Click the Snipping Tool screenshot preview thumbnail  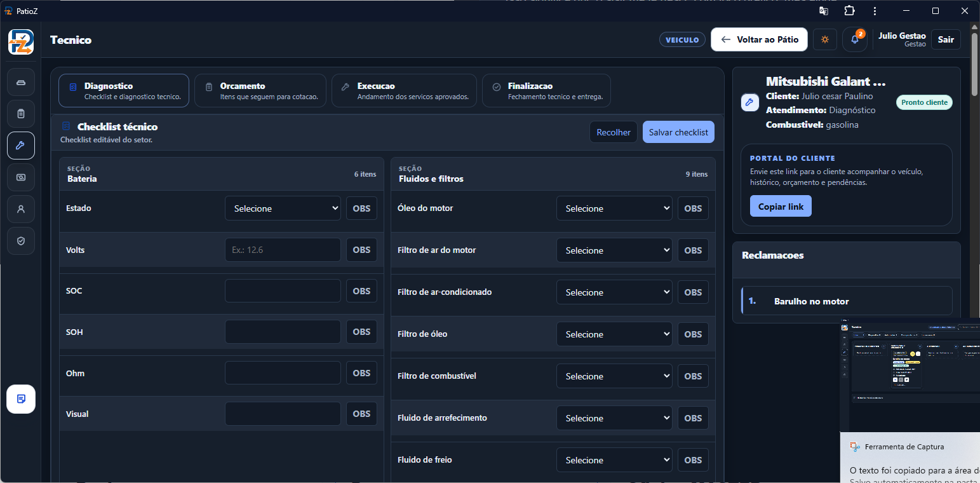pyautogui.click(x=910, y=375)
